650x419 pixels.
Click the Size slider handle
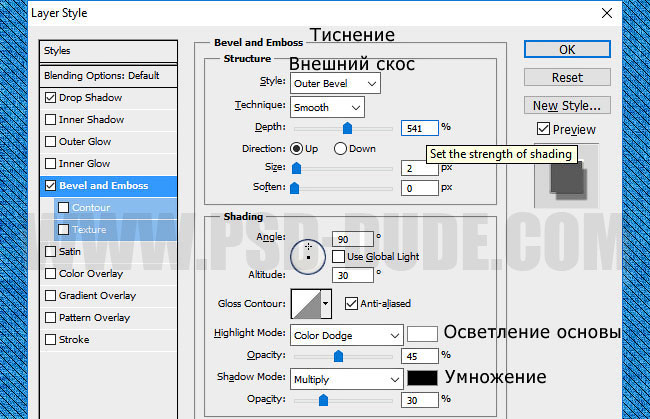pyautogui.click(x=296, y=168)
